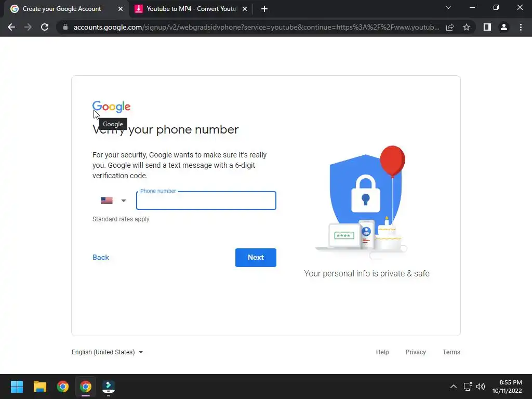The width and height of the screenshot is (532, 399).
Task: Open the Chrome profile avatar icon
Action: point(504,27)
